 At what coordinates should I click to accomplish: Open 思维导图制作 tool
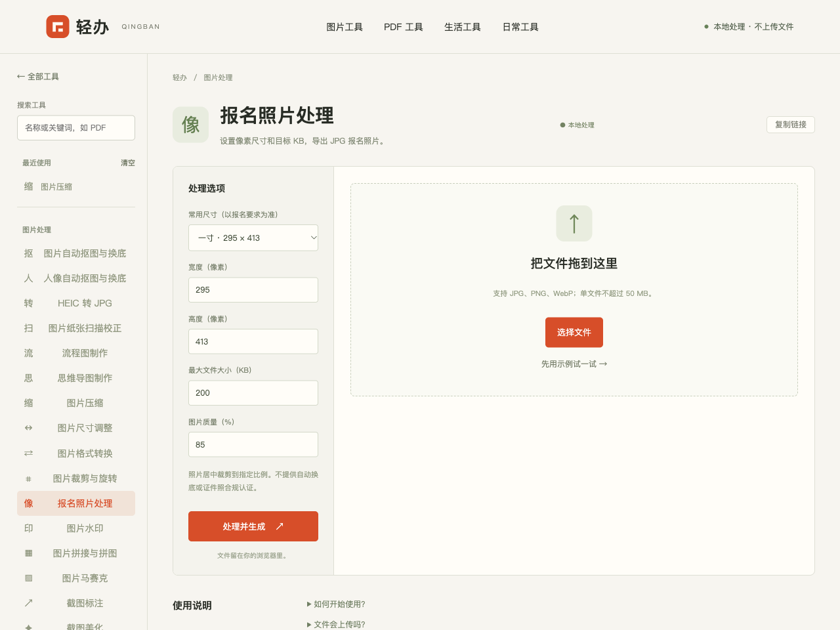click(76, 378)
